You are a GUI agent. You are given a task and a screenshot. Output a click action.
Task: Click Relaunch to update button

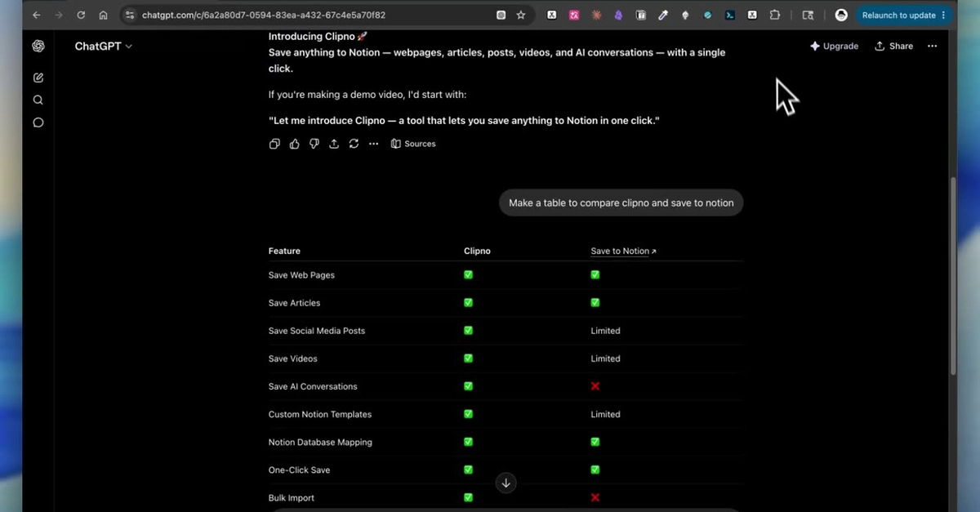pyautogui.click(x=898, y=15)
